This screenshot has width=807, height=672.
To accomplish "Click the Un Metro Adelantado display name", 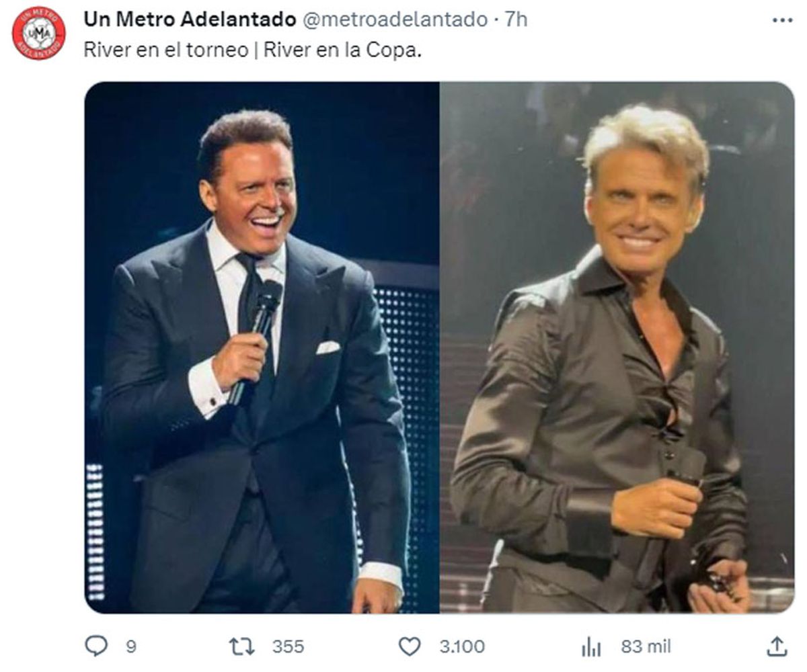I will (189, 20).
